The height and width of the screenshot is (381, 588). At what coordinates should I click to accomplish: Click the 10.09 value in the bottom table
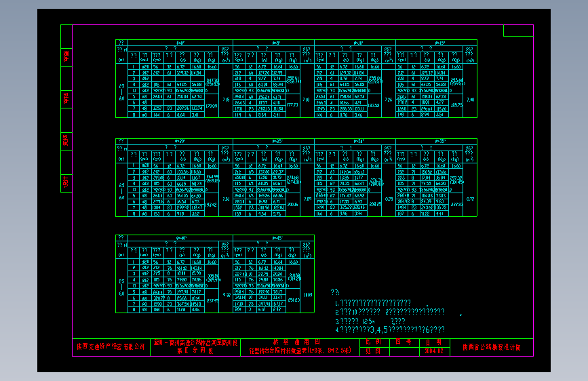(307, 295)
